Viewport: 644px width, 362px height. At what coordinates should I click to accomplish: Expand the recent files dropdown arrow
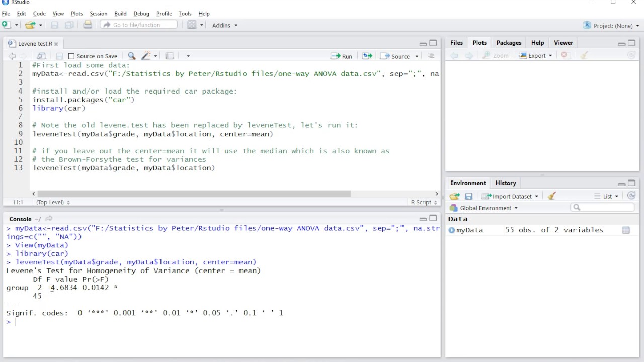tap(40, 25)
